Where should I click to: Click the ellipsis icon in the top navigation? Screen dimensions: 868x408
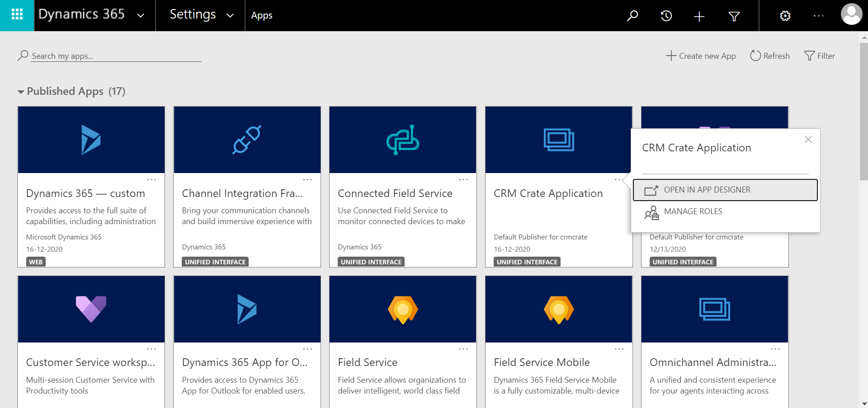[x=818, y=16]
